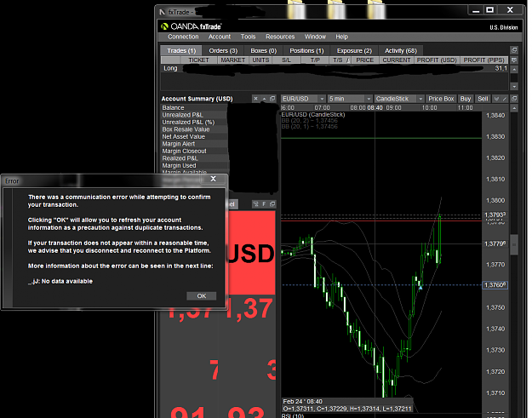Screen dimensions: 532x418
Task: Open the 5 min timeframe dropdown
Action: pyautogui.click(x=350, y=99)
